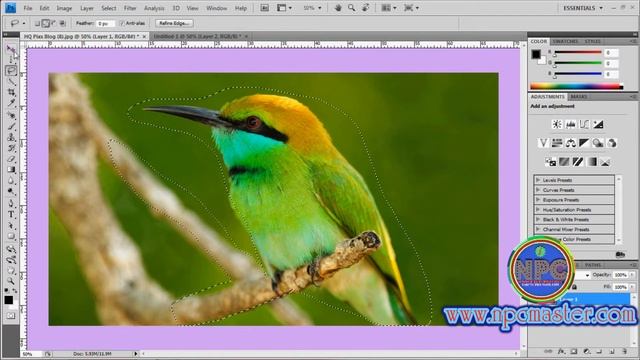The image size is (640, 360).
Task: Choose New selection mode in options bar
Action: [38, 23]
